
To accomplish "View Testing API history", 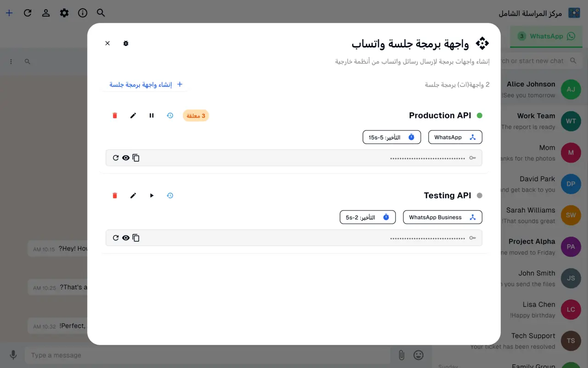I will pyautogui.click(x=170, y=195).
